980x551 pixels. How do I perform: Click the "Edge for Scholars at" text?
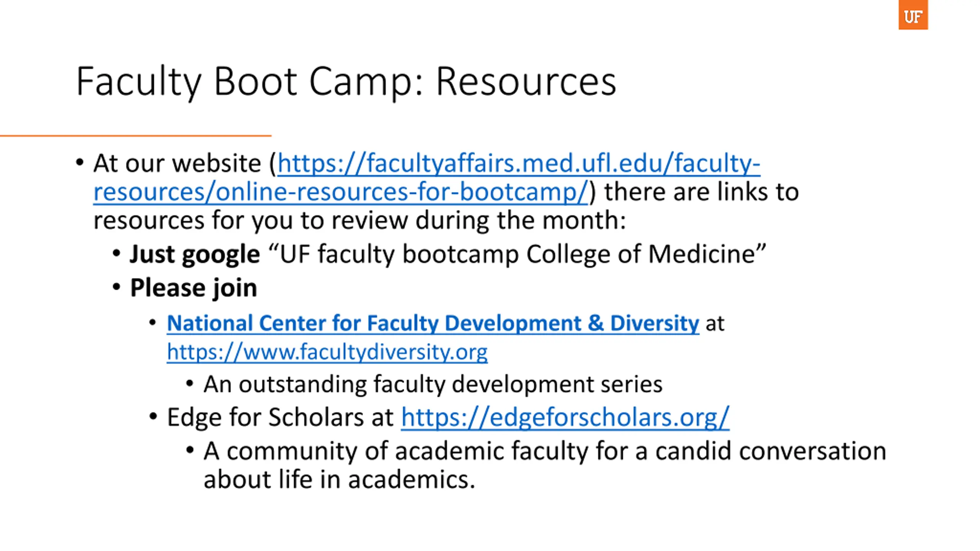tap(280, 417)
